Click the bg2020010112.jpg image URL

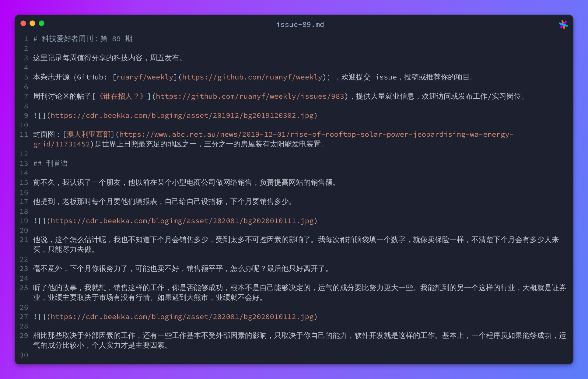point(183,317)
